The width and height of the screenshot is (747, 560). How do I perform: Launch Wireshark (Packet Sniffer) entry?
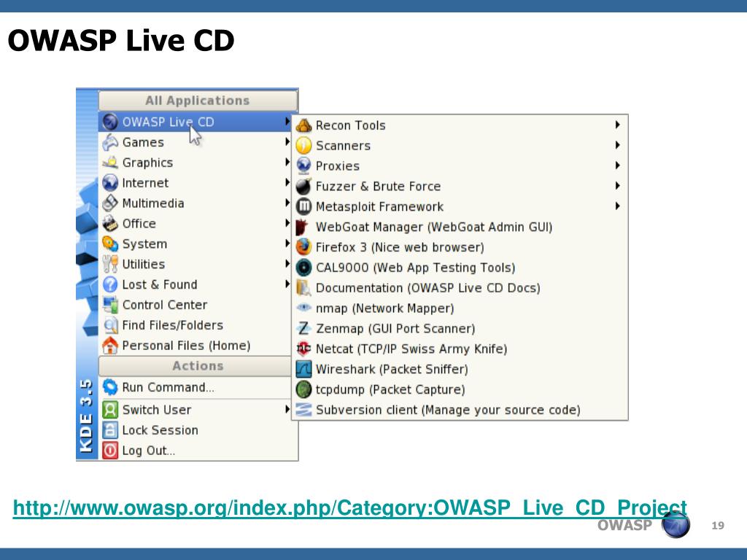pos(460,369)
